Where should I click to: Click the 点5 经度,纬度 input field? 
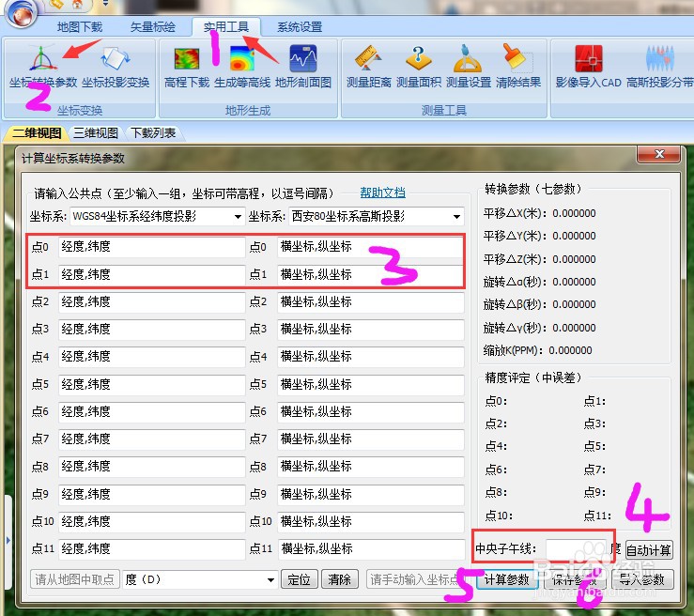point(151,385)
